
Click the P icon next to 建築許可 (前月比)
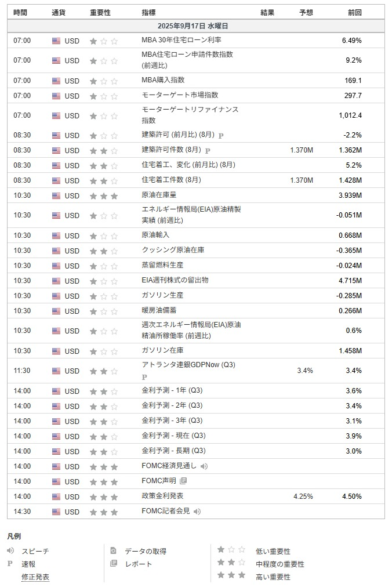pos(221,136)
